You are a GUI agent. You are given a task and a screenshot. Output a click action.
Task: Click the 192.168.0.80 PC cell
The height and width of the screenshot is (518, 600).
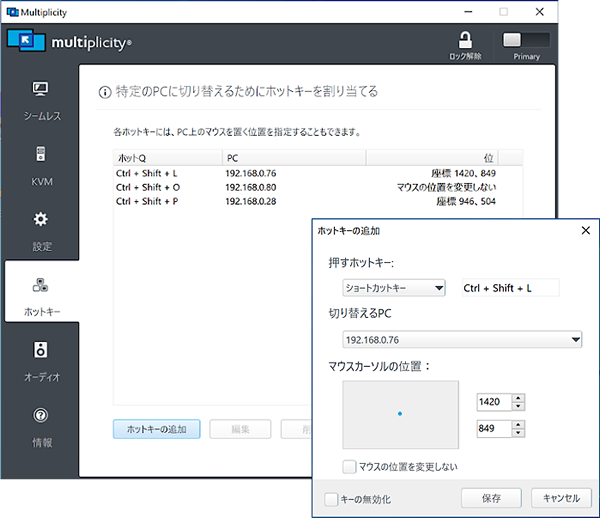pyautogui.click(x=251, y=187)
